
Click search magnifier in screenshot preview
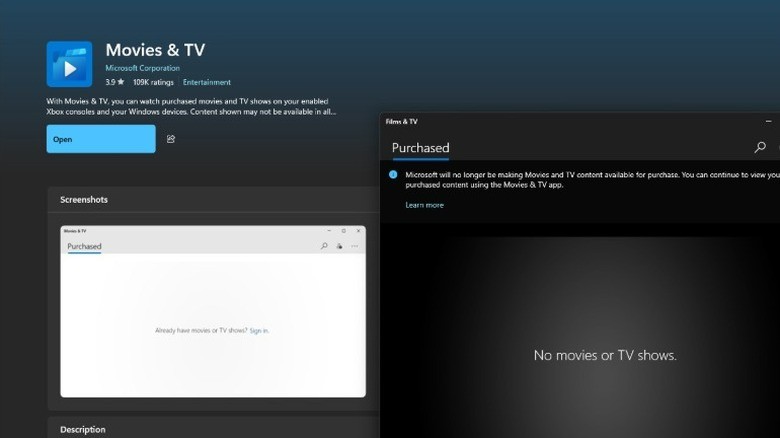[324, 246]
